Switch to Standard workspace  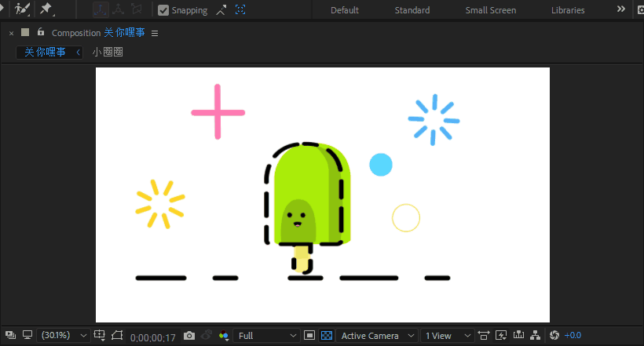(412, 10)
